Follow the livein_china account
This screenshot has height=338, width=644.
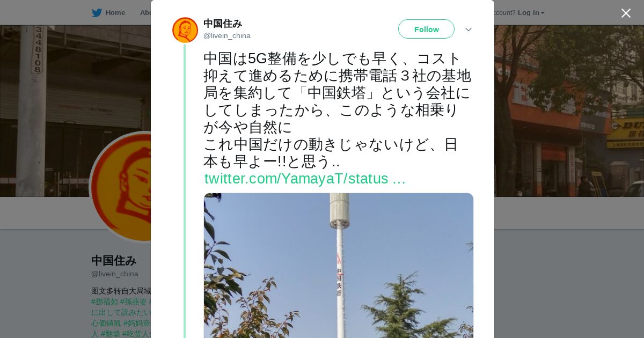(426, 29)
